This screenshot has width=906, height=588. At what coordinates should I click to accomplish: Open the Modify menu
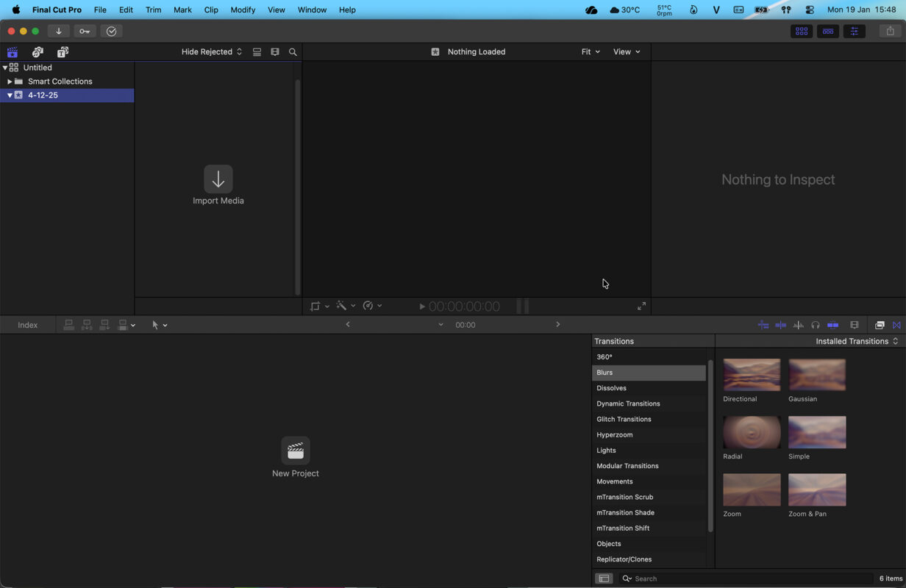243,10
